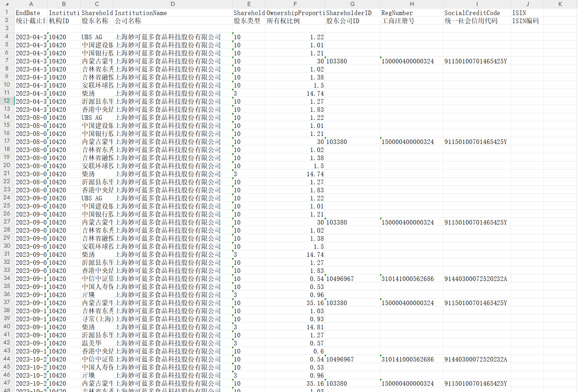Image resolution: width=578 pixels, height=392 pixels.
Task: Click the 温美华 shareholder cell
Action: pos(97,343)
